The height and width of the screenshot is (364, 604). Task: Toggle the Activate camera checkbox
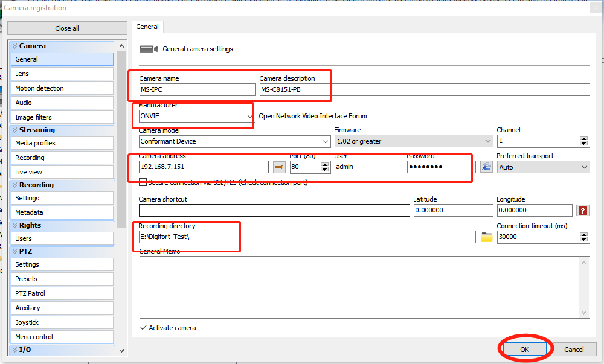[143, 328]
